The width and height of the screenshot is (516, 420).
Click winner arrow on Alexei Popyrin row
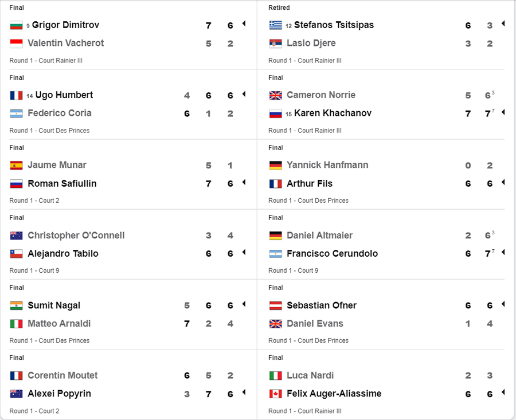(x=244, y=392)
